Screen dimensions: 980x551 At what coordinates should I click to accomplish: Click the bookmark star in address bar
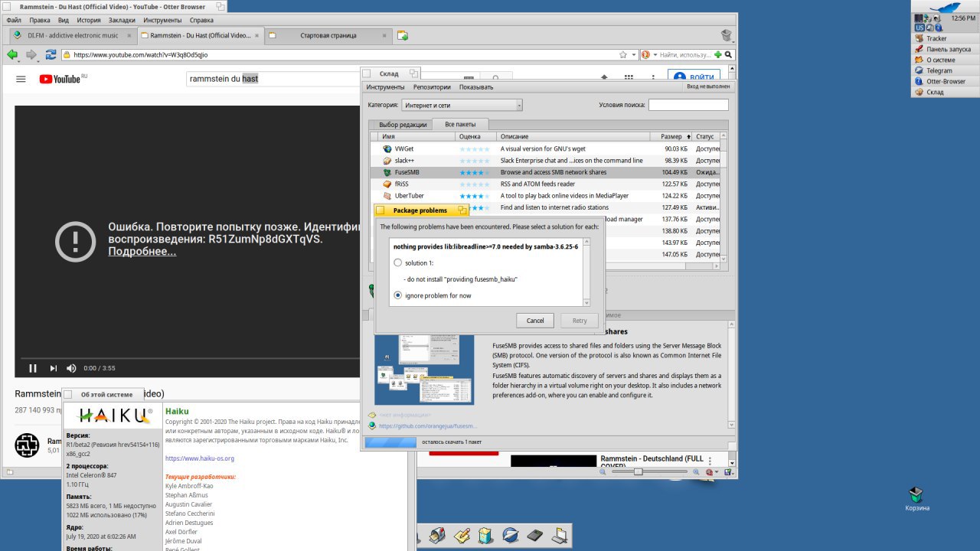[x=623, y=54]
